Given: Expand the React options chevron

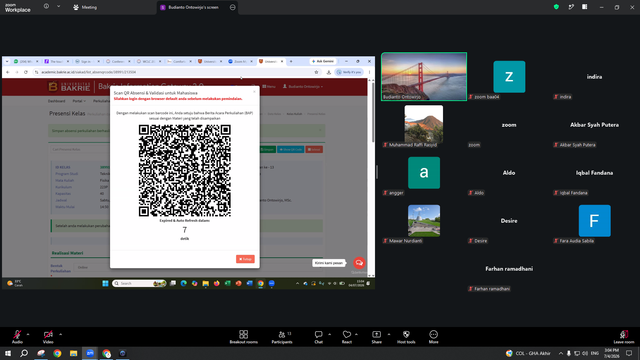Looking at the screenshot, I should (356, 334).
